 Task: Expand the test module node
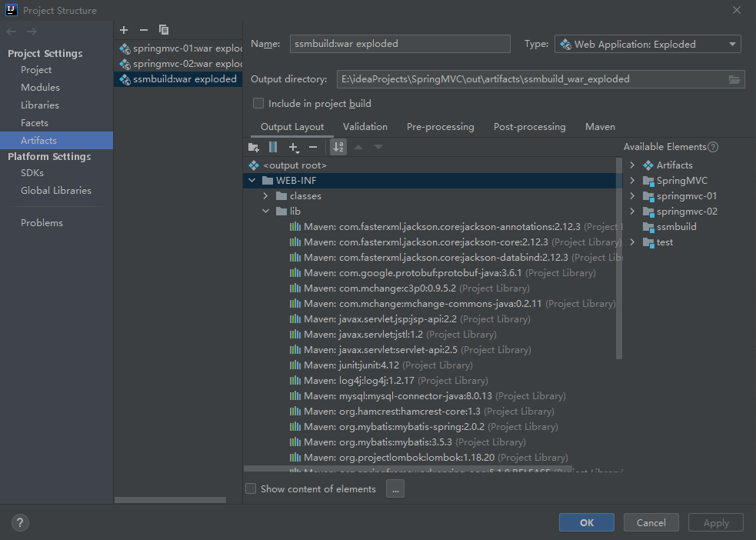coord(632,242)
